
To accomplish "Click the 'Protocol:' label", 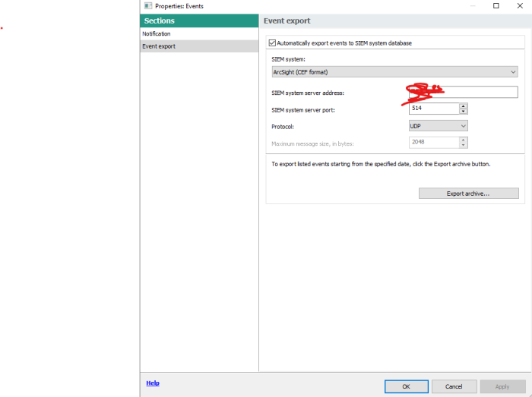I will coord(283,127).
